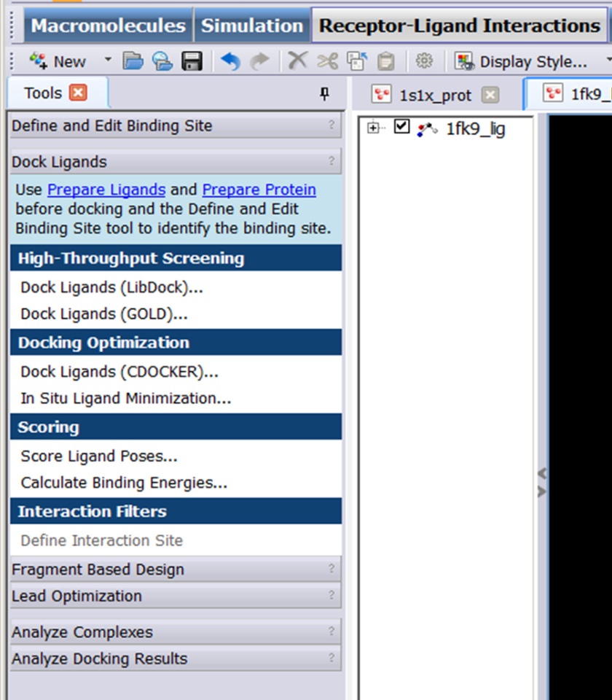Viewport: 612px width, 700px height.
Task: Click the Copy toolbar icon
Action: click(357, 61)
